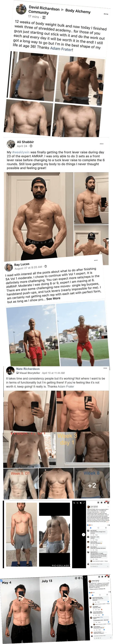Image resolution: width=113 pixels, height=644 pixels.
Task: Like Conor McGrath's post with thumbs-up icon
Action: (91, 528)
